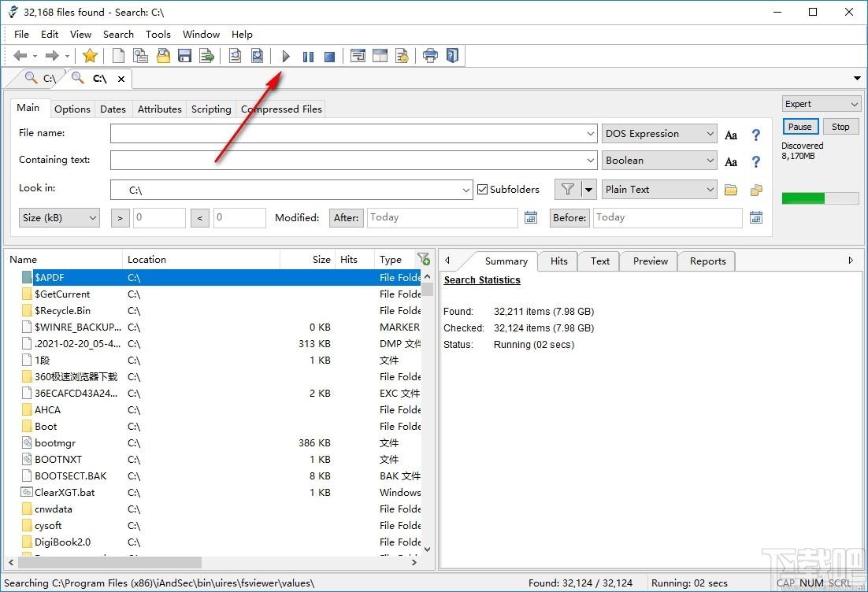Click the Back navigation arrow
868x592 pixels.
pyautogui.click(x=20, y=56)
